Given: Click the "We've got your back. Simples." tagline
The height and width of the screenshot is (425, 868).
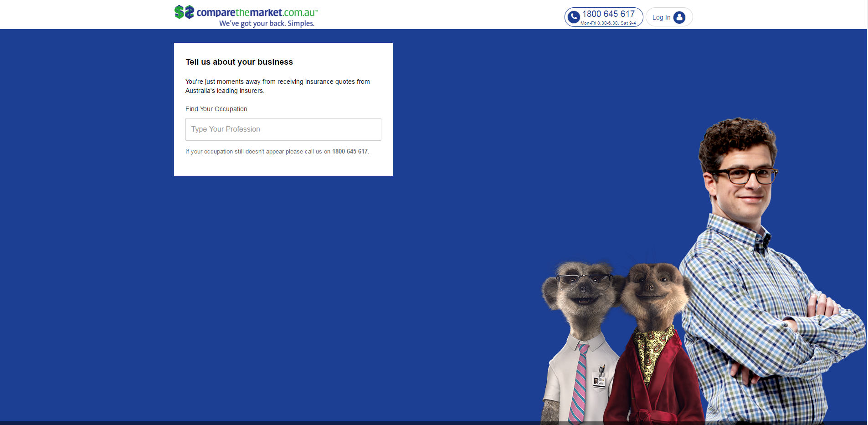Looking at the screenshot, I should (x=267, y=24).
